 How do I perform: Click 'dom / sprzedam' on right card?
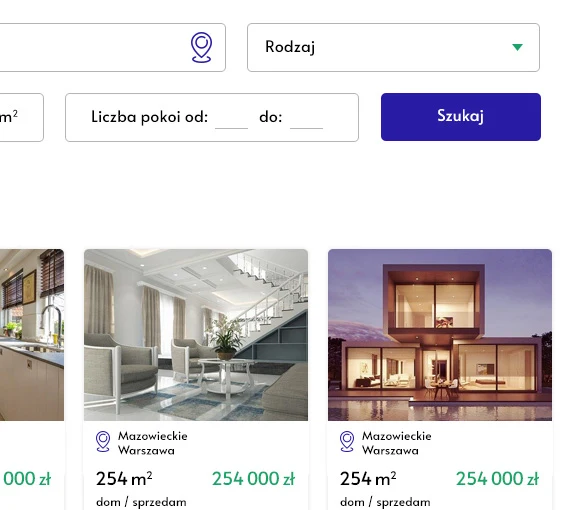pos(385,502)
